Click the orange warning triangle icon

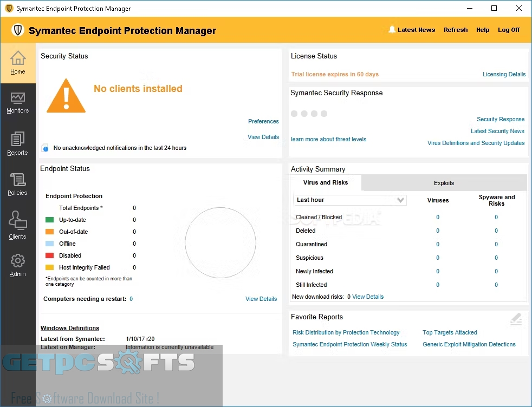pos(66,96)
